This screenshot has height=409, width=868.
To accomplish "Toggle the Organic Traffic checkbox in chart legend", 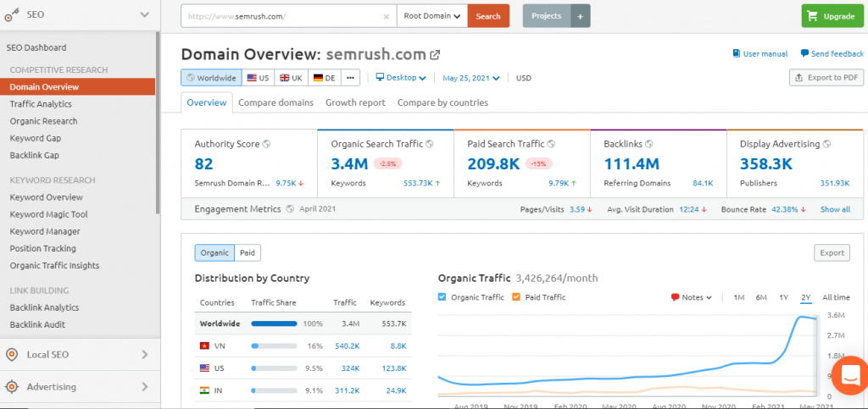I will 442,297.
